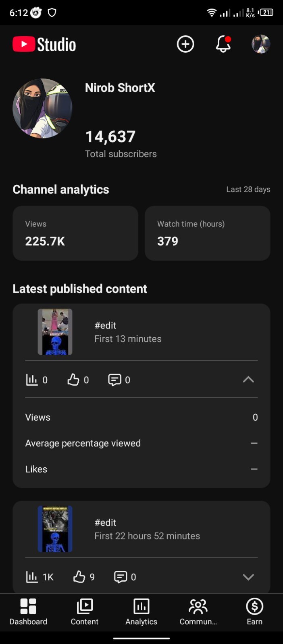Tap the comments icon on first video

(114, 380)
